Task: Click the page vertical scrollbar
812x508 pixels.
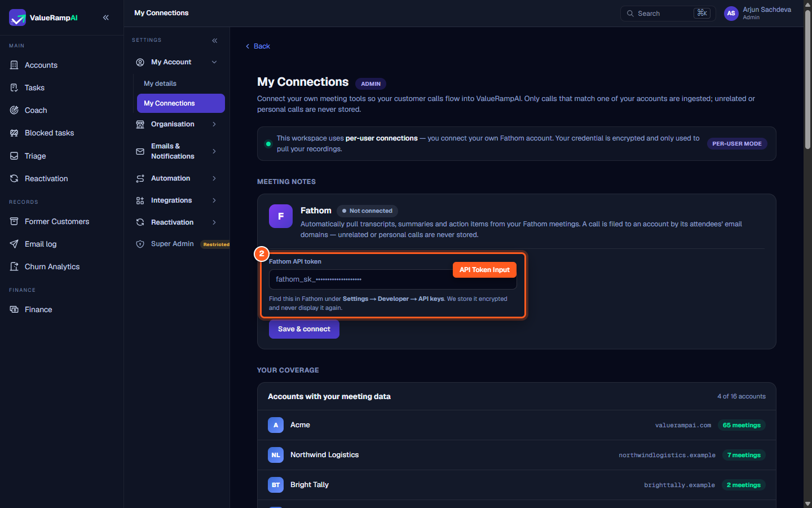Action: pyautogui.click(x=807, y=79)
